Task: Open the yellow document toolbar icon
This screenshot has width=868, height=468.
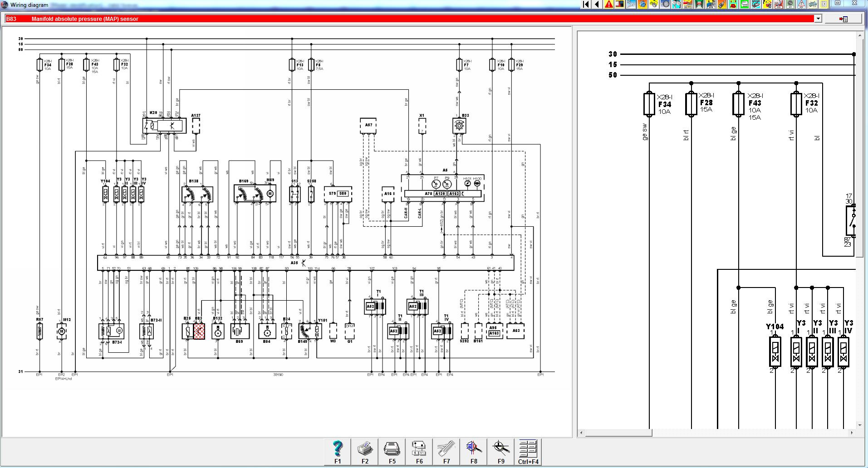Action: pos(824,4)
